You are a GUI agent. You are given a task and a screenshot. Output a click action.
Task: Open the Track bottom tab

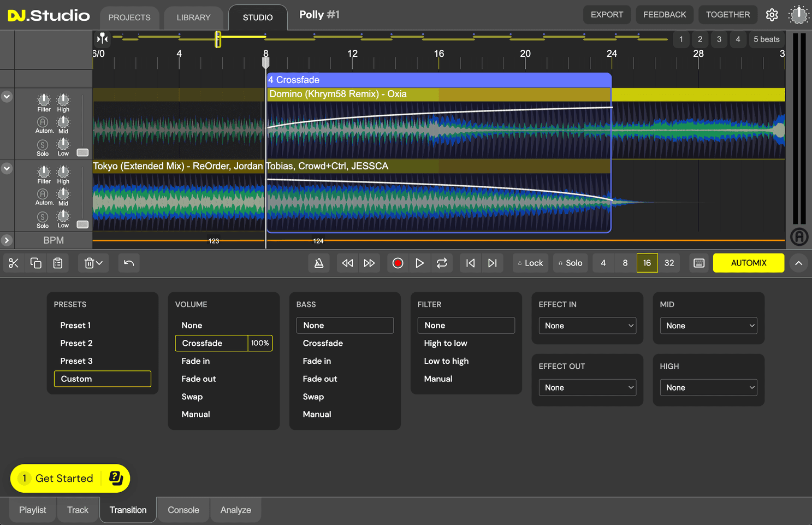[x=78, y=510]
